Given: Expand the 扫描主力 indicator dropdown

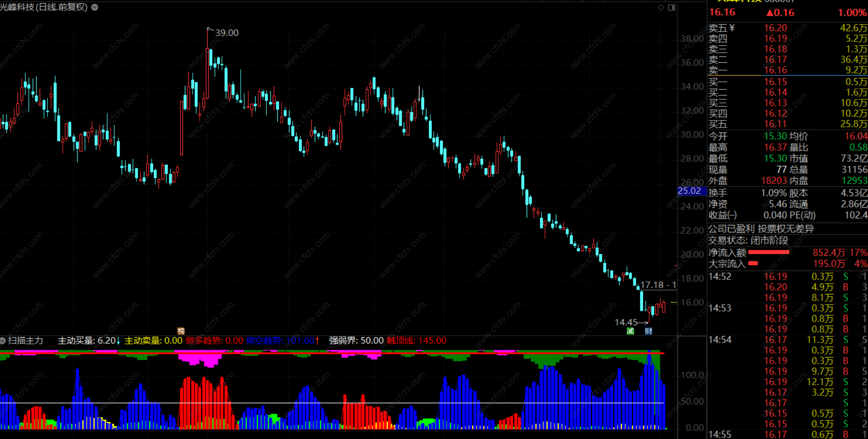Looking at the screenshot, I should click(3, 341).
